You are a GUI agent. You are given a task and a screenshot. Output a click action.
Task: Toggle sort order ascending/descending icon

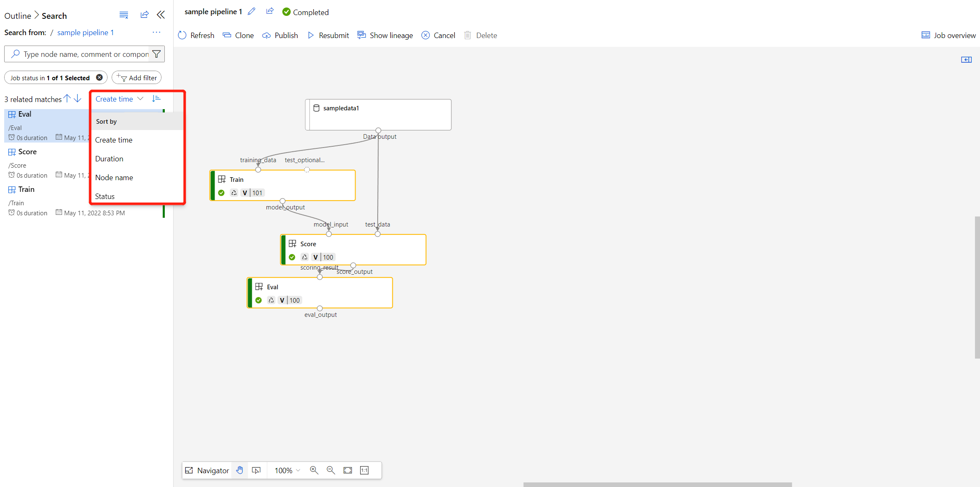pyautogui.click(x=156, y=99)
